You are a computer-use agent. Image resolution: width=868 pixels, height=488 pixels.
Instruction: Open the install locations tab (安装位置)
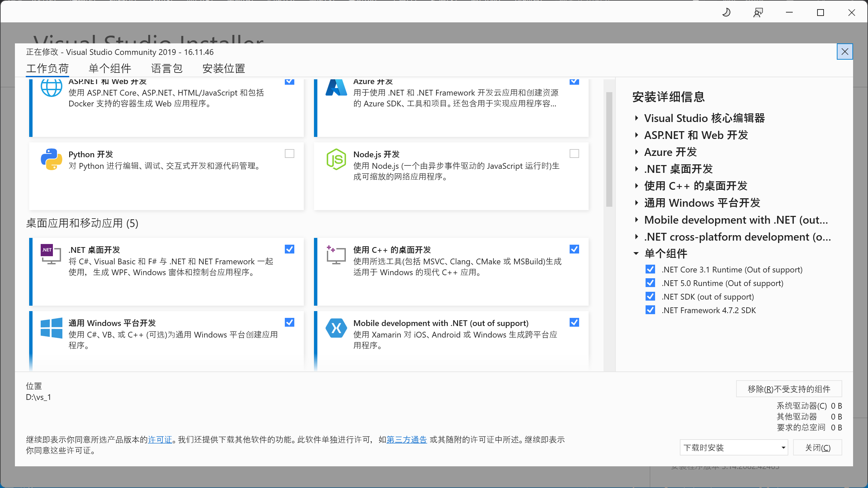223,68
